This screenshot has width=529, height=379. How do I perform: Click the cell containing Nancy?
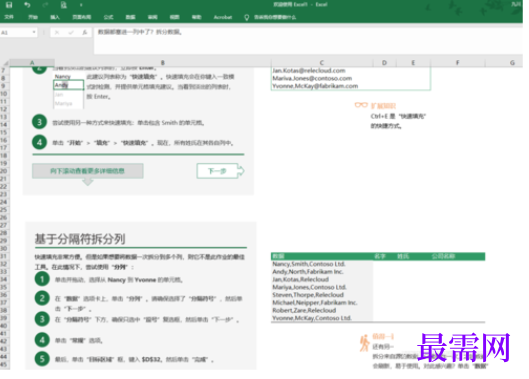click(63, 77)
